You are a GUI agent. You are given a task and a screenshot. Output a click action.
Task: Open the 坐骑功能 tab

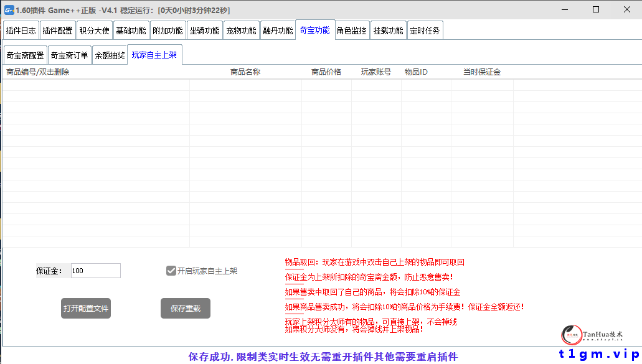204,29
